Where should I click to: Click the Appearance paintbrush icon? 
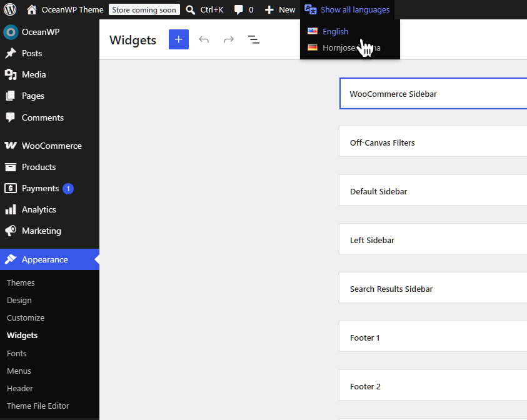coord(11,259)
